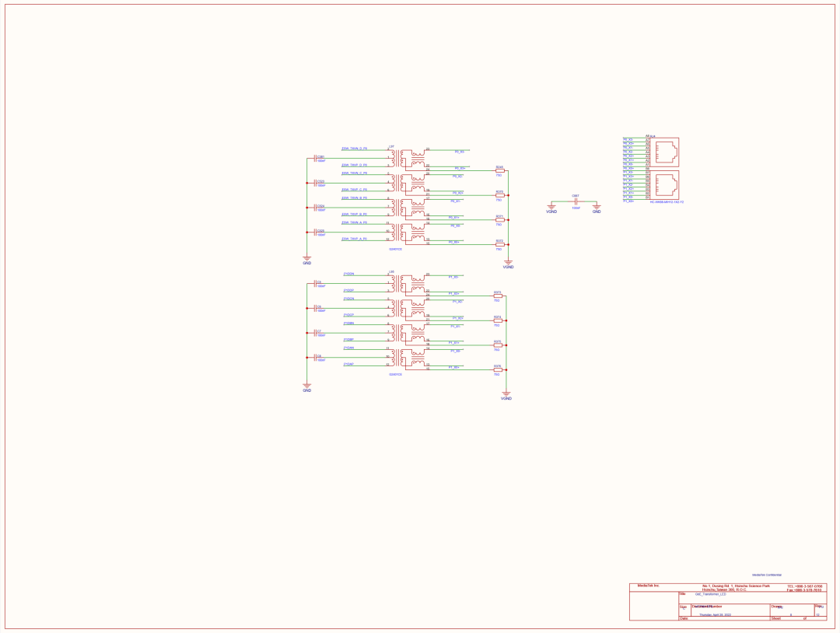The height and width of the screenshot is (633, 840).
Task: Click the VGND symbol below resistor R376
Action: [x=506, y=394]
